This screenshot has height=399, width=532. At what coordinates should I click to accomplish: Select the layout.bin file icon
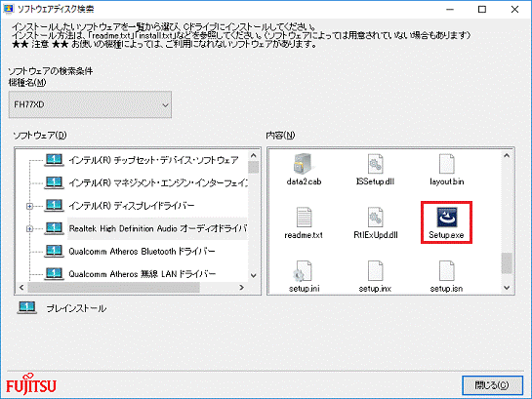pos(446,164)
